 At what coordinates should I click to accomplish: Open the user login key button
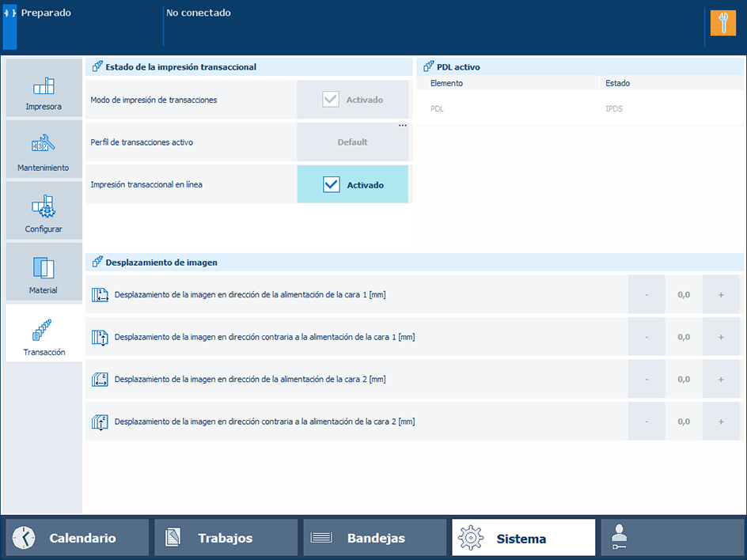pyautogui.click(x=672, y=538)
